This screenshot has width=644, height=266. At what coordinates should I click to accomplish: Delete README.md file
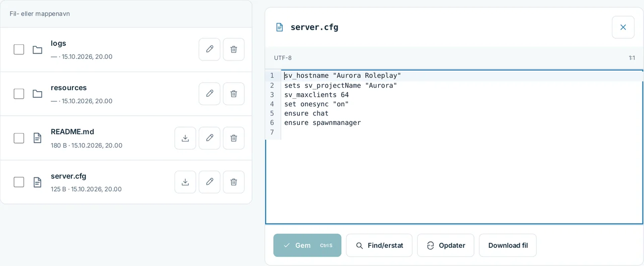tap(233, 138)
